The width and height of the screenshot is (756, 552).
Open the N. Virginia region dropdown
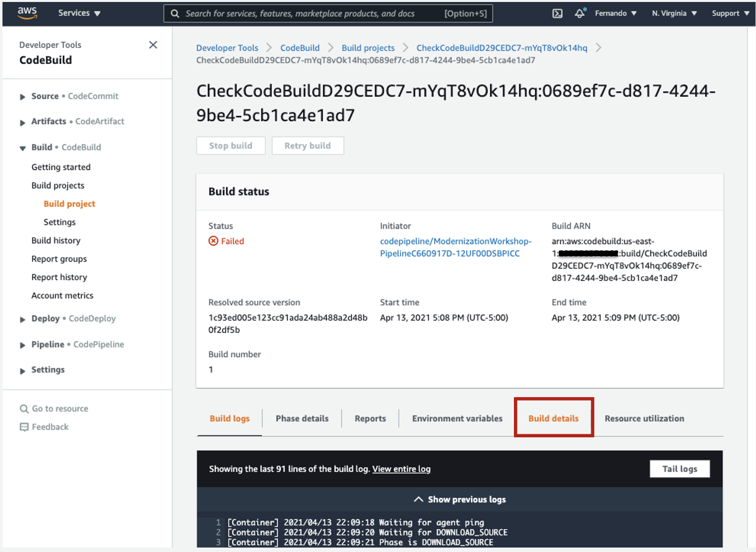pyautogui.click(x=675, y=13)
